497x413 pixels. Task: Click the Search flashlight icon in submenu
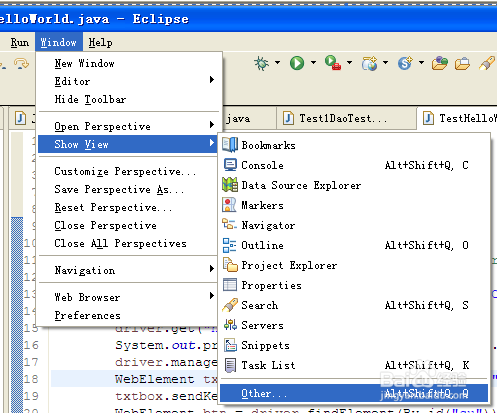point(230,305)
